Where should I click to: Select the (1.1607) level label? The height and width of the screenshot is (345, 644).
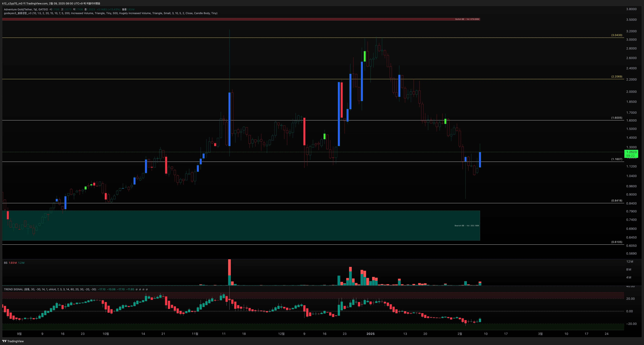[x=617, y=159]
